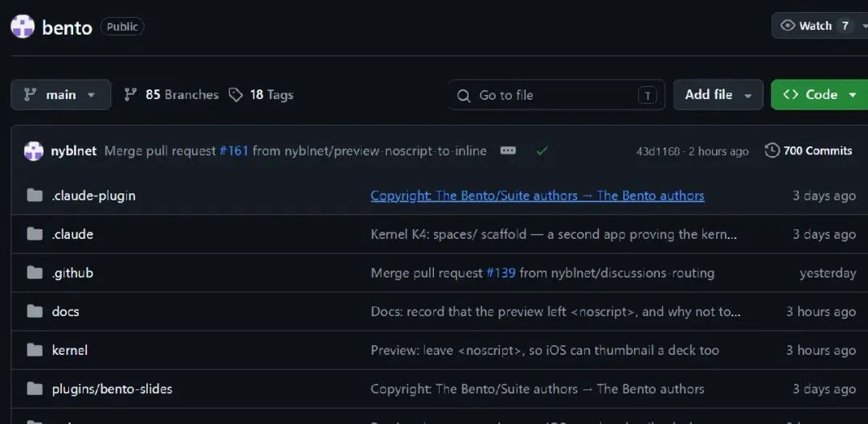868x424 pixels.
Task: Click the tag icon next to 18 Tags
Action: coord(235,95)
